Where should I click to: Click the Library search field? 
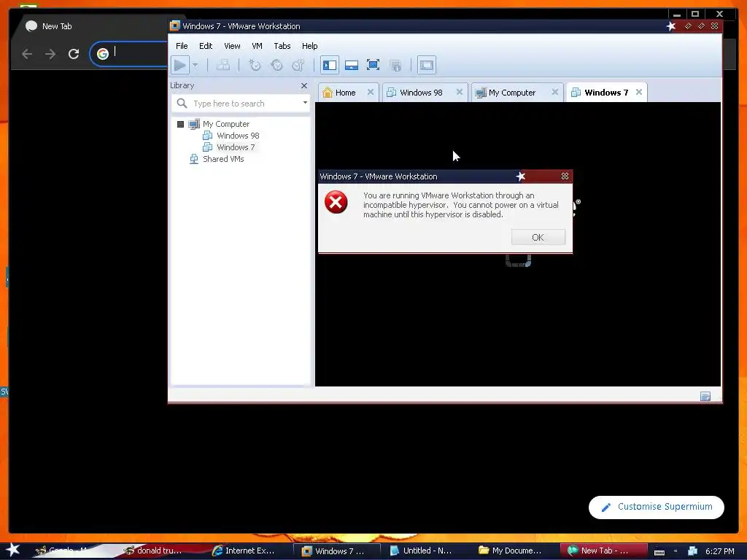click(241, 104)
